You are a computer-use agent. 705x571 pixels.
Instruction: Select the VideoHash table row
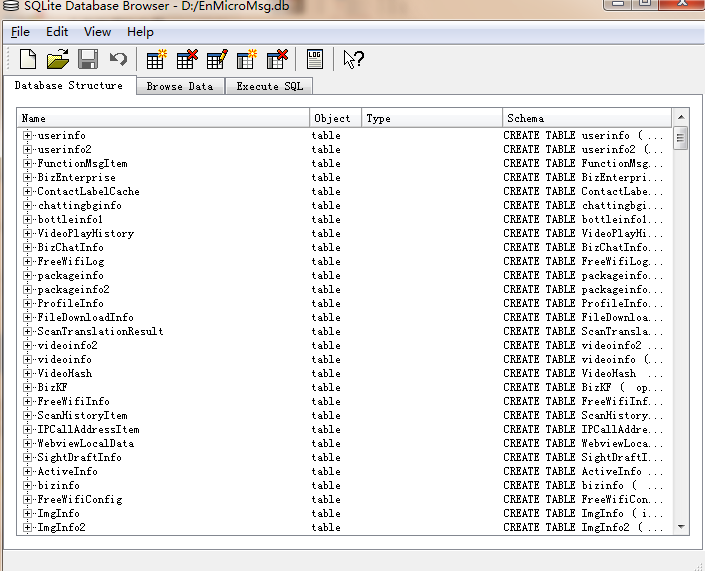[x=344, y=373]
